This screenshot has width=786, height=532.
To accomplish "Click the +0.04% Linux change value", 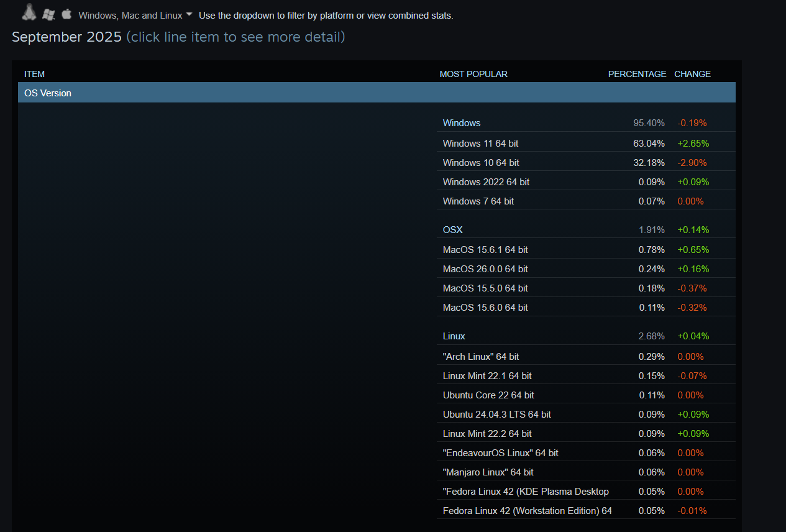I will 693,336.
